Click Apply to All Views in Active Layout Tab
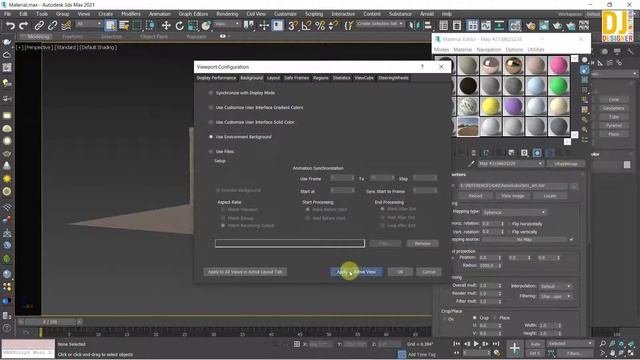Image resolution: width=640 pixels, height=360 pixels. click(245, 272)
